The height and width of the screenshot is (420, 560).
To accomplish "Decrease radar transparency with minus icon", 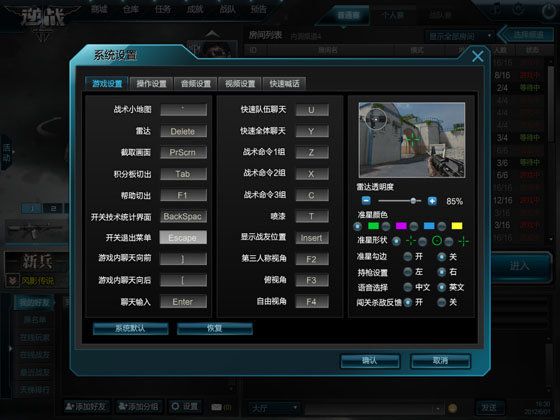I will [366, 201].
